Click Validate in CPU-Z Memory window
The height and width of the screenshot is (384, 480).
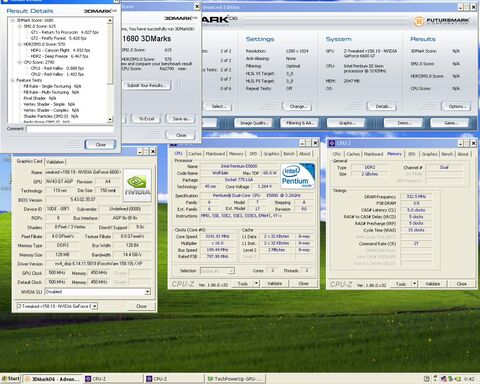tap(433, 284)
